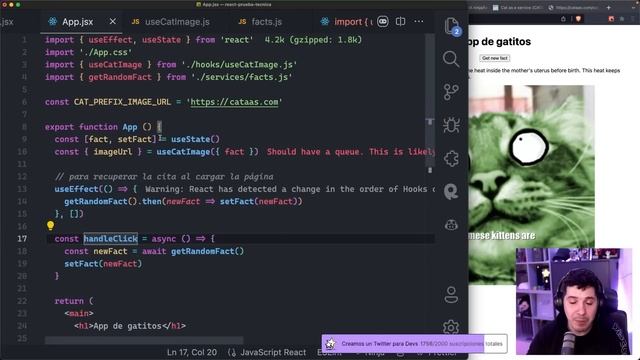Click the word handleClick on line 17
The image size is (640, 360).
(111, 238)
